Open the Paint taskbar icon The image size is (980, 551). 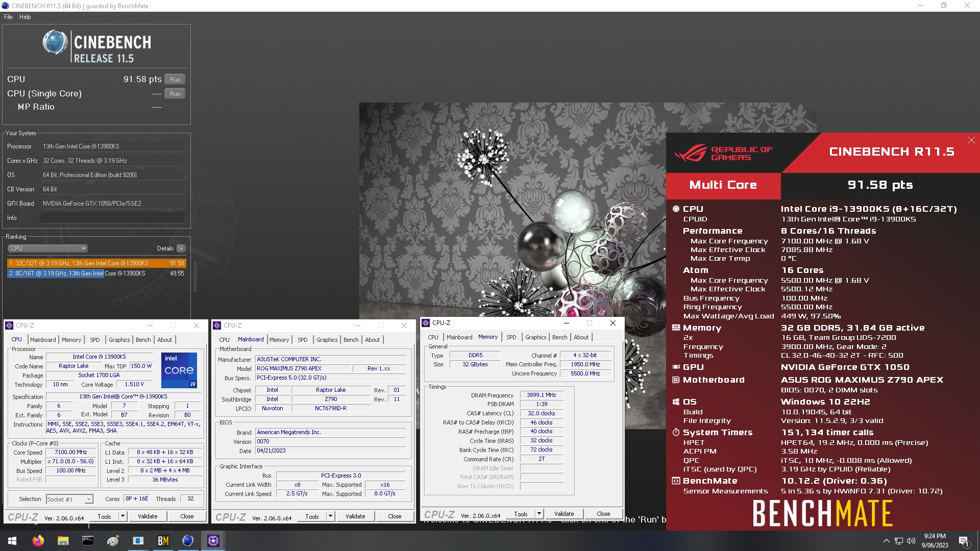113,541
